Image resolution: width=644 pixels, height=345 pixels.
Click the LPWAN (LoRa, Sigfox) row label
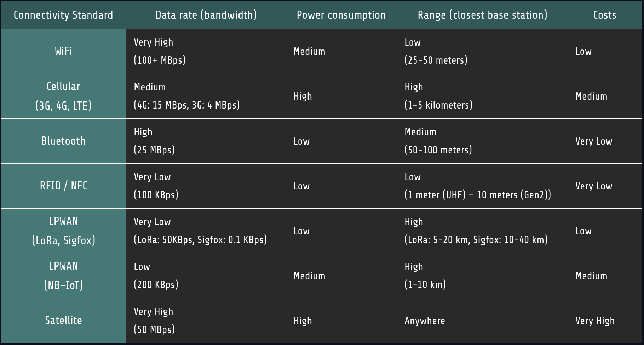(63, 231)
